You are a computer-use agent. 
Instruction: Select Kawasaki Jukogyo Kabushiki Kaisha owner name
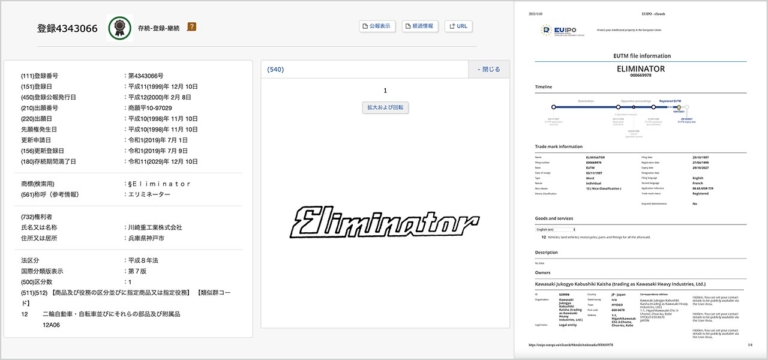tap(619, 284)
